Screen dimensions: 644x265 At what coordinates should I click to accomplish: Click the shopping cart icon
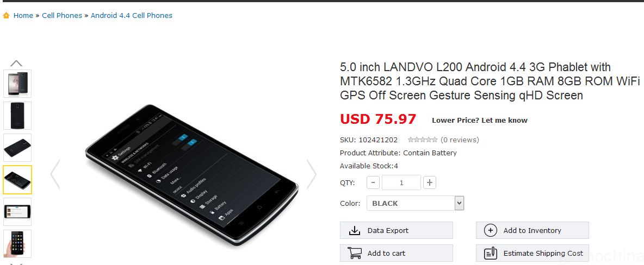[x=355, y=253]
